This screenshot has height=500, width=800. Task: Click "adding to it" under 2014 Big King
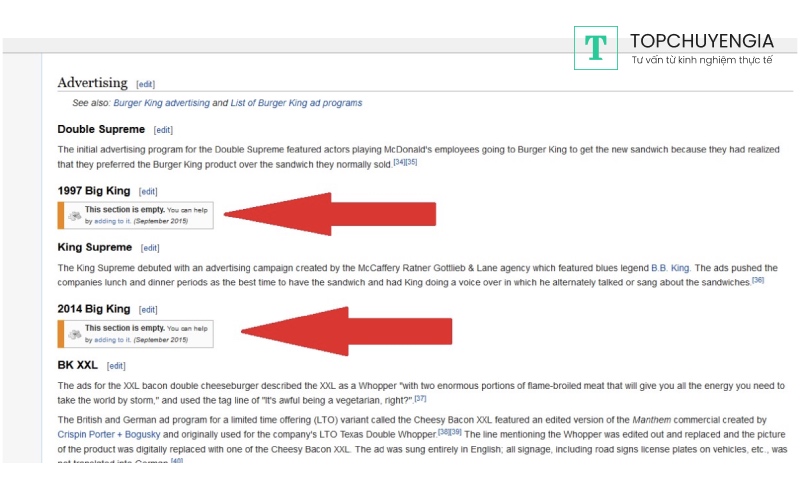tap(112, 340)
